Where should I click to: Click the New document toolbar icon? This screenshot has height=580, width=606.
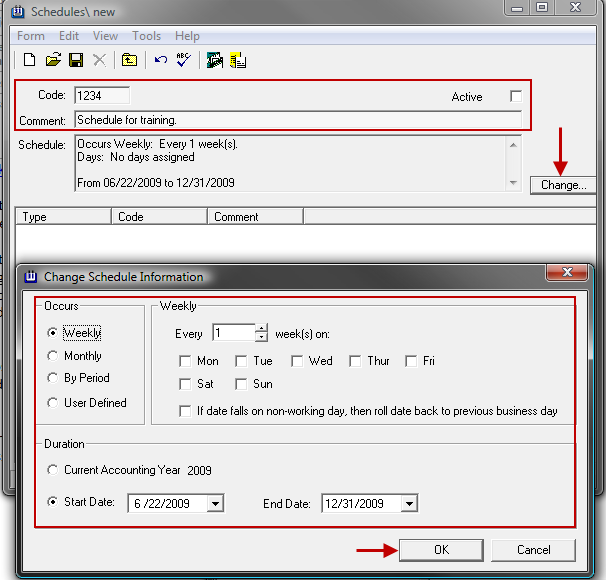tap(30, 61)
